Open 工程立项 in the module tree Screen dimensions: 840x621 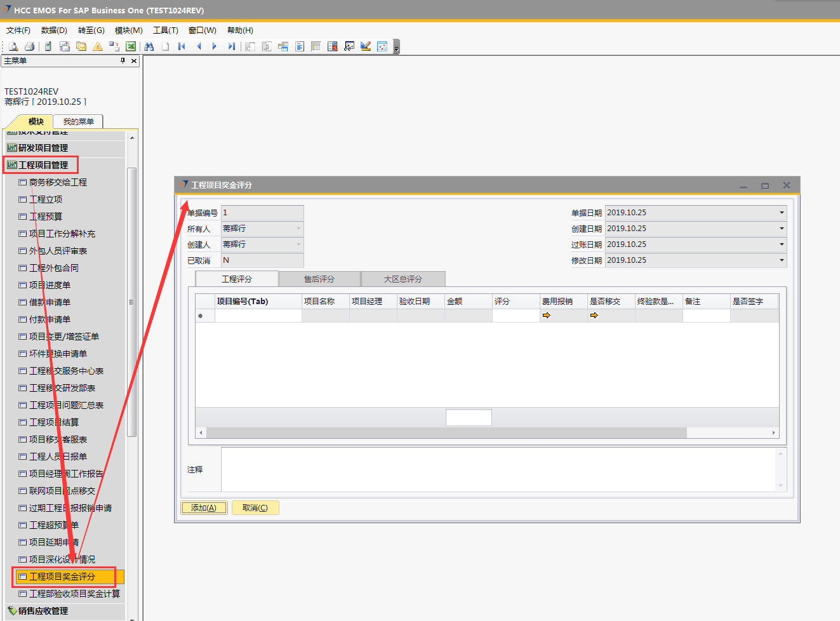[x=46, y=199]
